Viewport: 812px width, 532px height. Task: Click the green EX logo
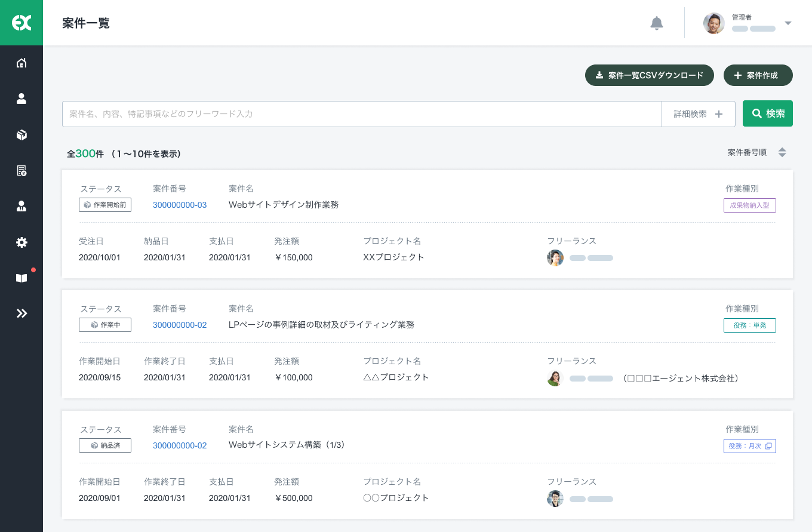coord(21,23)
